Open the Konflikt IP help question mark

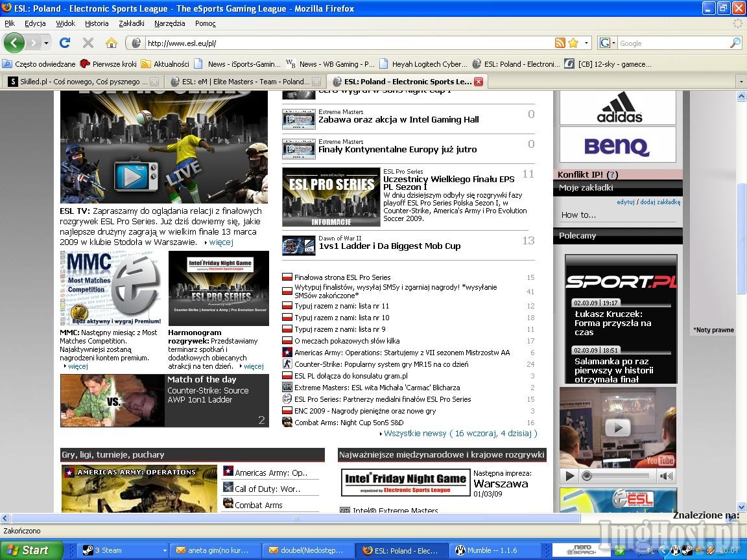click(x=612, y=175)
